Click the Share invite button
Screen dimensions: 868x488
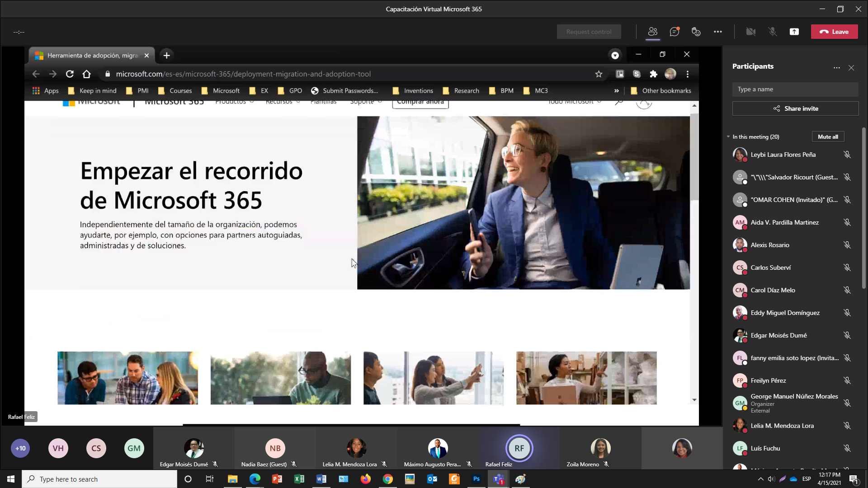[795, 108]
